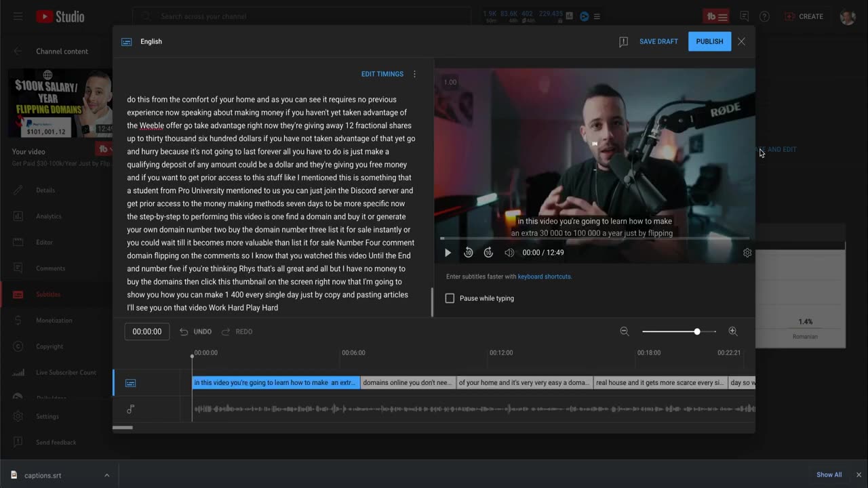Image resolution: width=868 pixels, height=488 pixels.
Task: Select caption segment 'real house and it gets more scarce'
Action: click(x=660, y=383)
